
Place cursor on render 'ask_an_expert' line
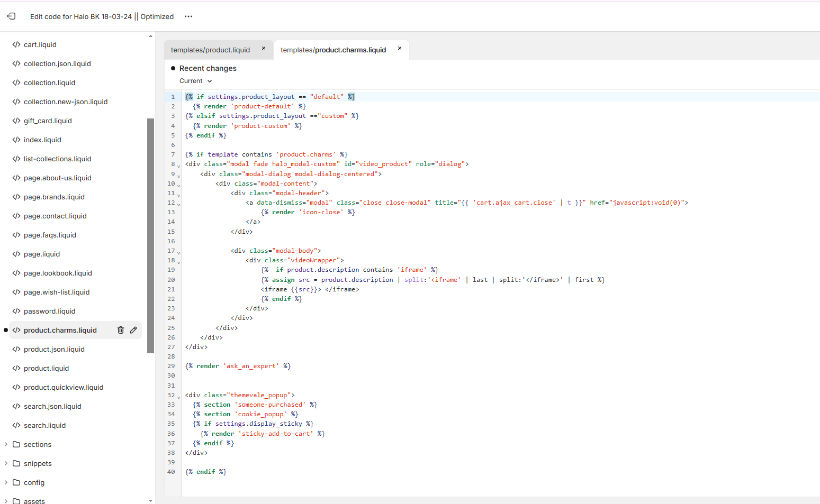point(238,366)
